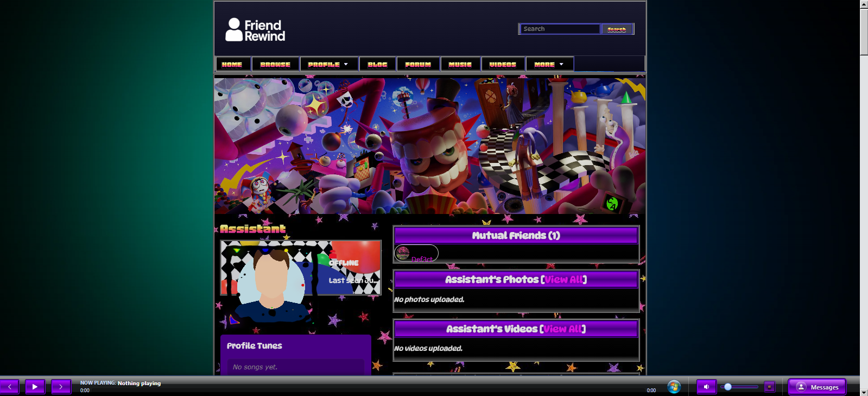
Task: Skip to the previous track
Action: click(9, 387)
